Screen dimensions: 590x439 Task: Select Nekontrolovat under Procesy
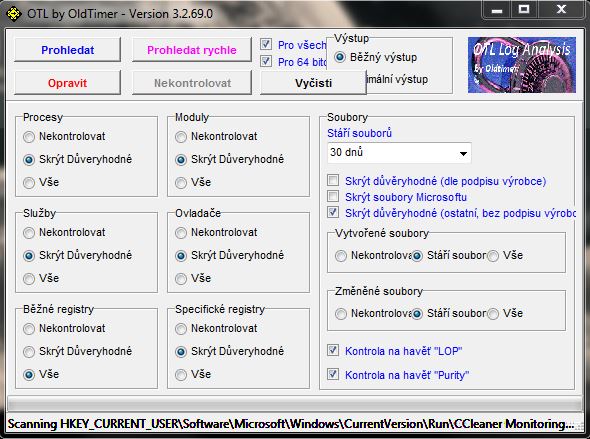[x=29, y=137]
